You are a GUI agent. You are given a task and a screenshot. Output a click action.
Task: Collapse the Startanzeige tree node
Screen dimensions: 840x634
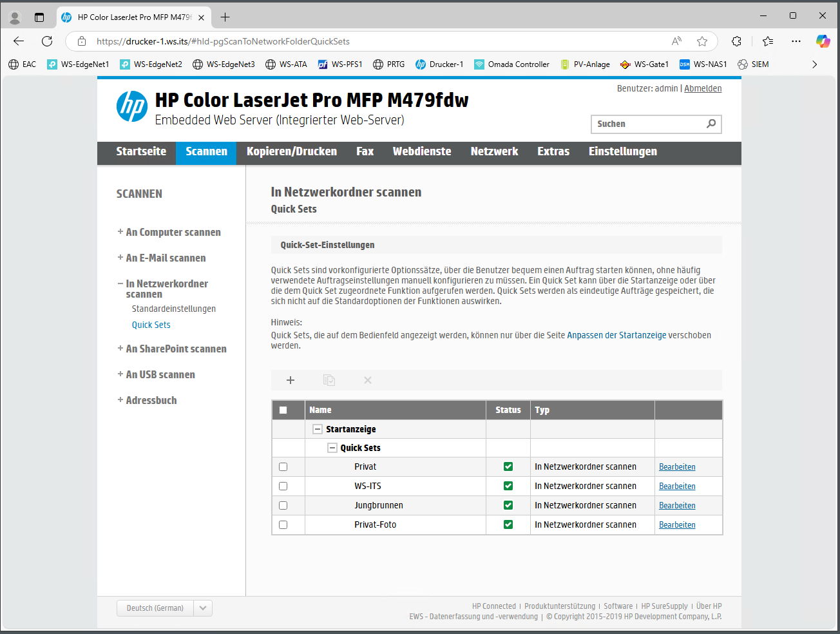click(x=318, y=429)
